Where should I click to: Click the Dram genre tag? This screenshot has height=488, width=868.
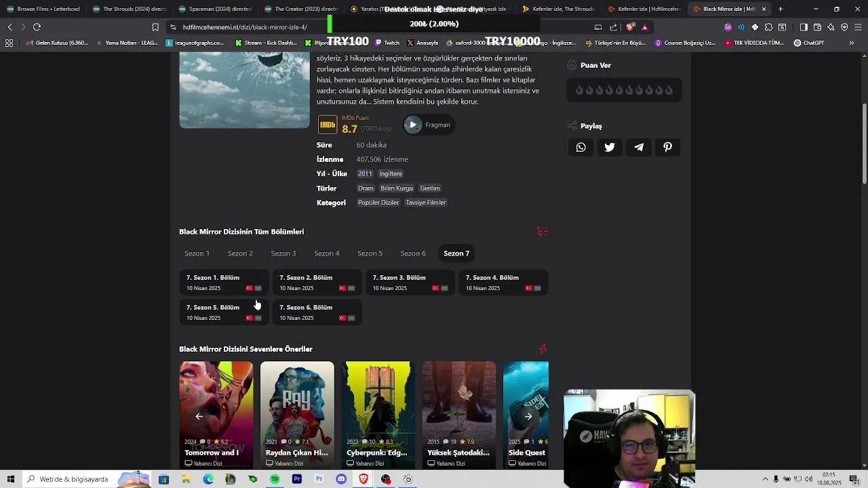click(366, 188)
